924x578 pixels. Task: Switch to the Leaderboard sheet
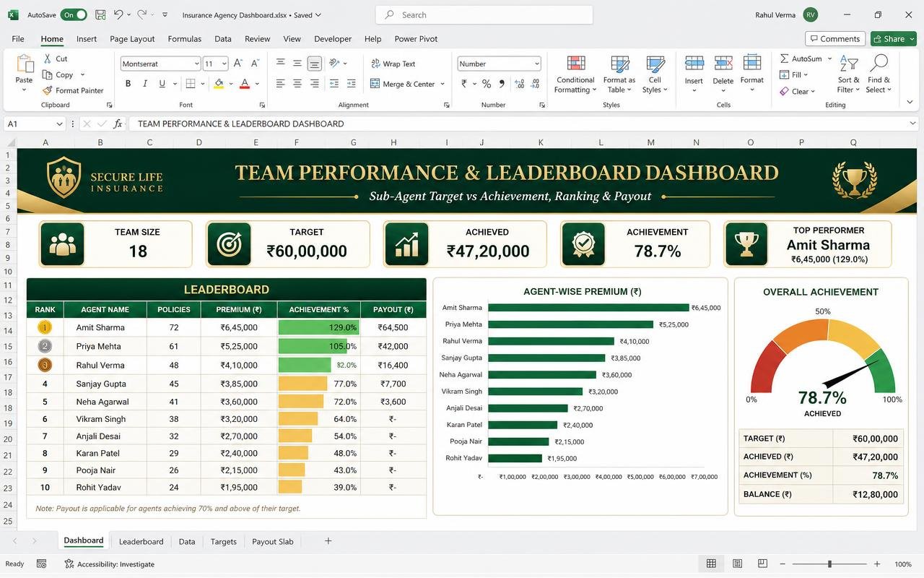point(141,541)
